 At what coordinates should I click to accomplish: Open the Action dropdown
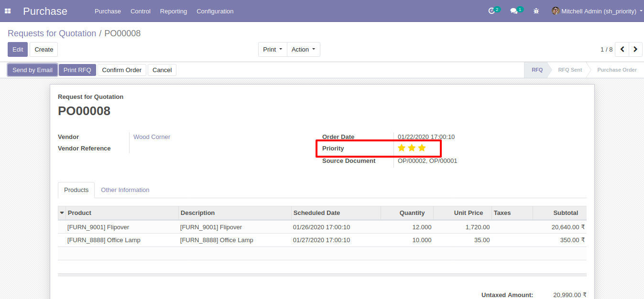point(304,49)
